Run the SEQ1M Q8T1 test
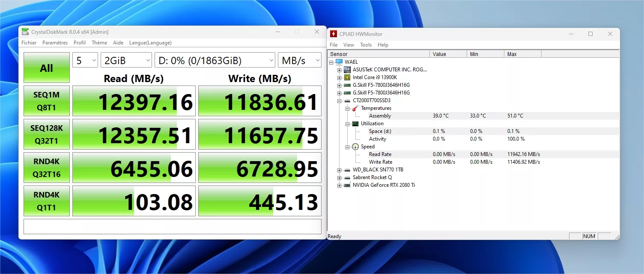 tap(47, 101)
